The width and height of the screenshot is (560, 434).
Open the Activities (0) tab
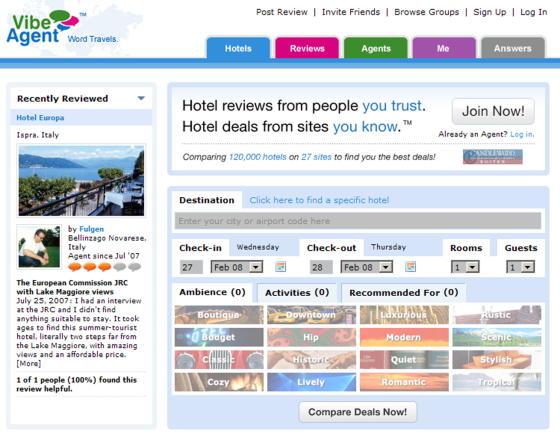click(297, 293)
